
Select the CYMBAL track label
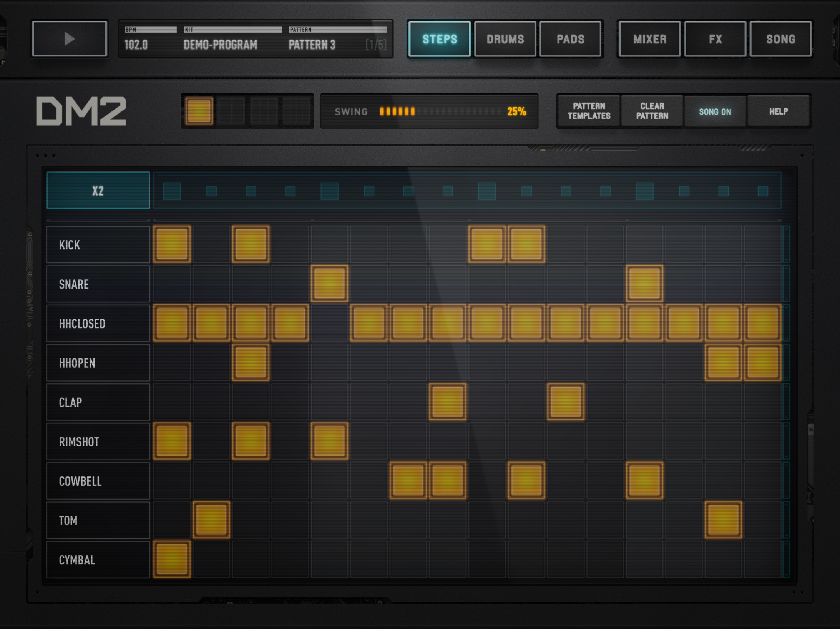(x=98, y=559)
